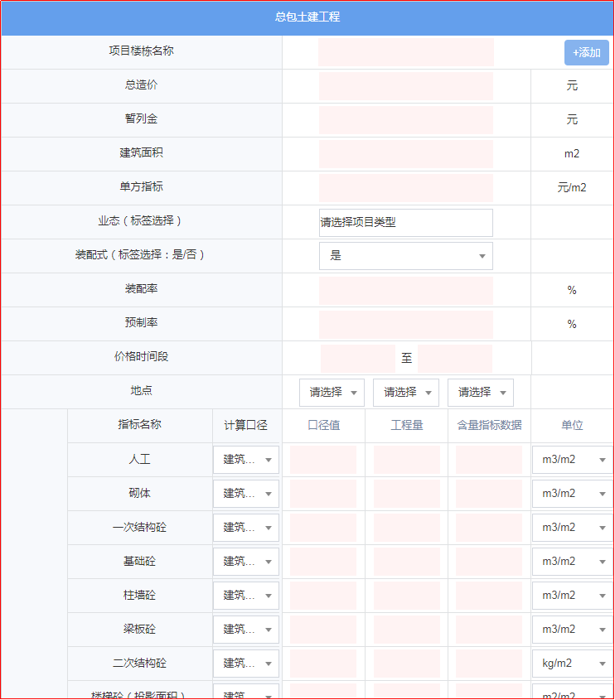This screenshot has height=700, width=615.
Task: Click the +添加 button
Action: (586, 52)
